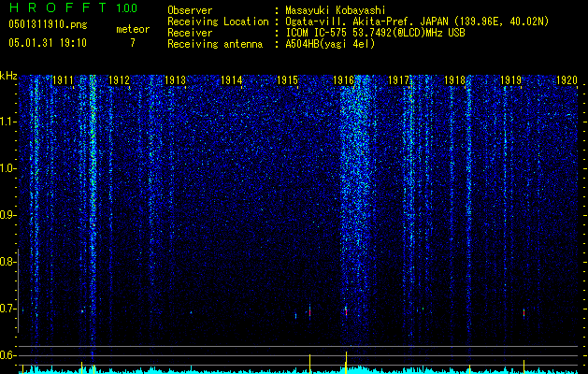Click the Receiving Location label
The width and height of the screenshot is (588, 374).
(x=218, y=22)
